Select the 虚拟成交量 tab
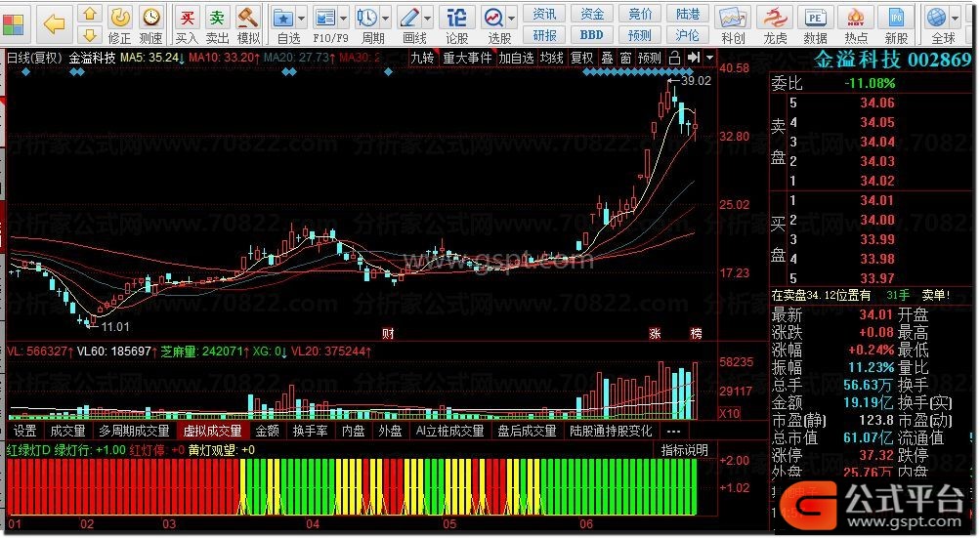The image size is (980, 538). [212, 432]
